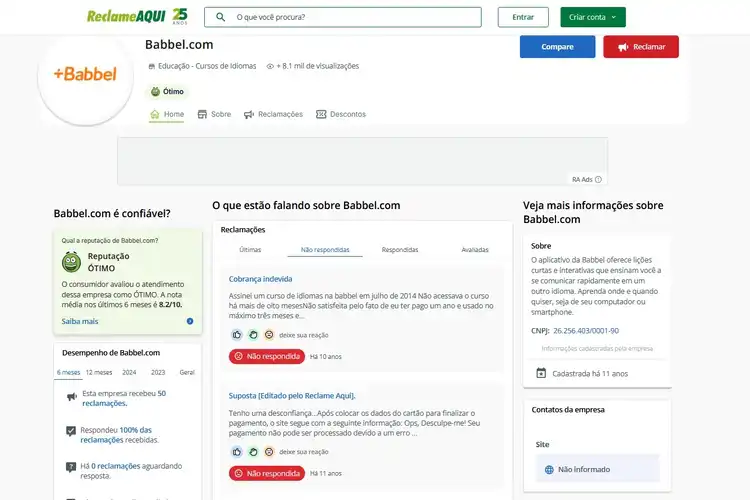This screenshot has height=500, width=750.
Task: Click the Descontos coupon icon
Action: (321, 114)
